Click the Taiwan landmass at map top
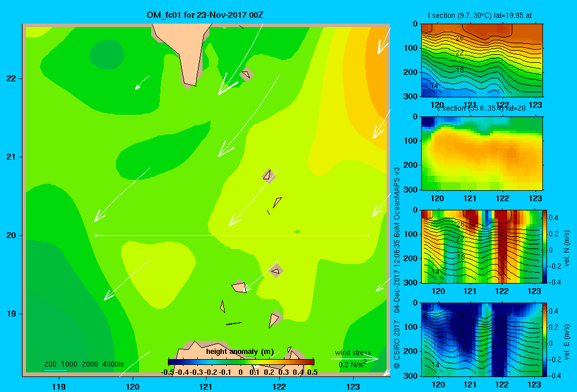The height and width of the screenshot is (392, 577). pos(184,48)
